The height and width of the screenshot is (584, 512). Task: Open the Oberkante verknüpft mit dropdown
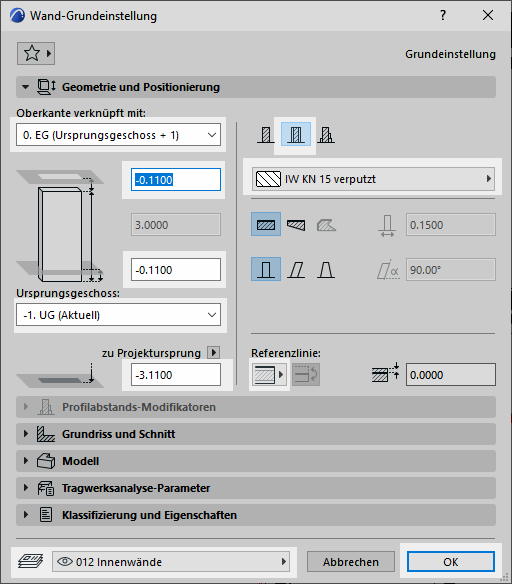point(118,134)
